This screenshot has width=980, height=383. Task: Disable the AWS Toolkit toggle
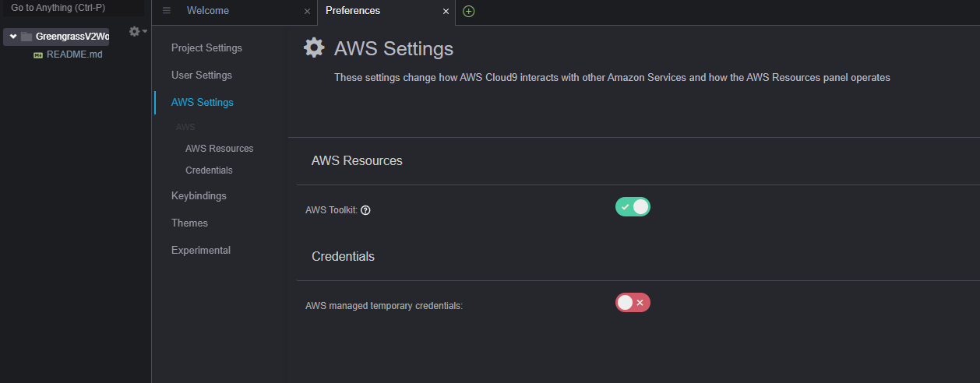click(633, 206)
